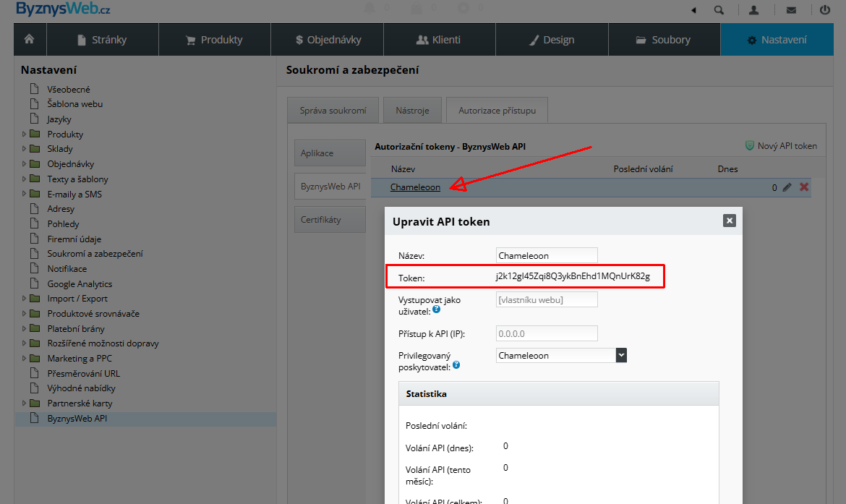Select the Certifikáty side tab

tap(330, 220)
